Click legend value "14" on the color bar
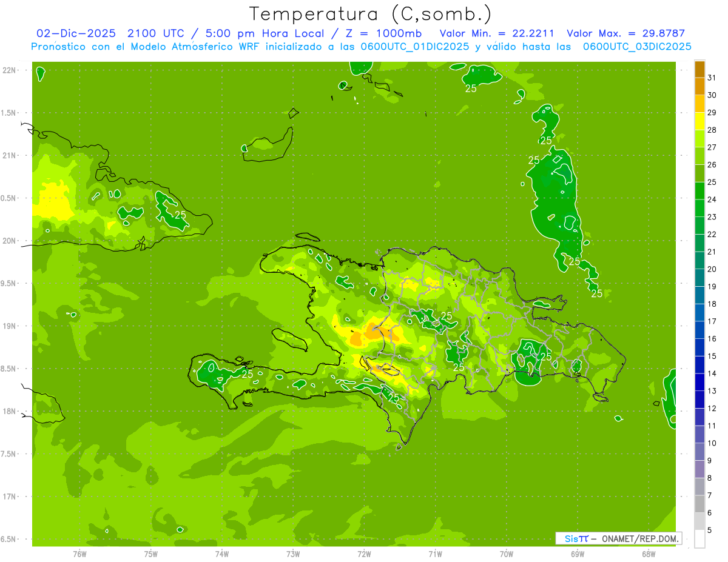Screen dimensions: 728x562 pyautogui.click(x=712, y=373)
